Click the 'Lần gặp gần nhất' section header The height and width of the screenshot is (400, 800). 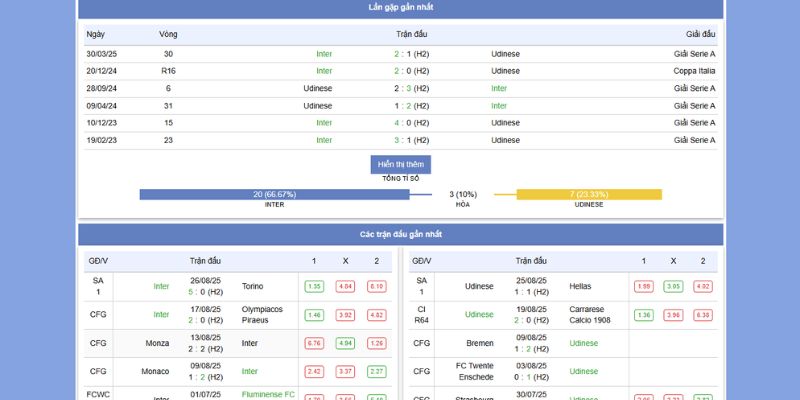pos(401,7)
